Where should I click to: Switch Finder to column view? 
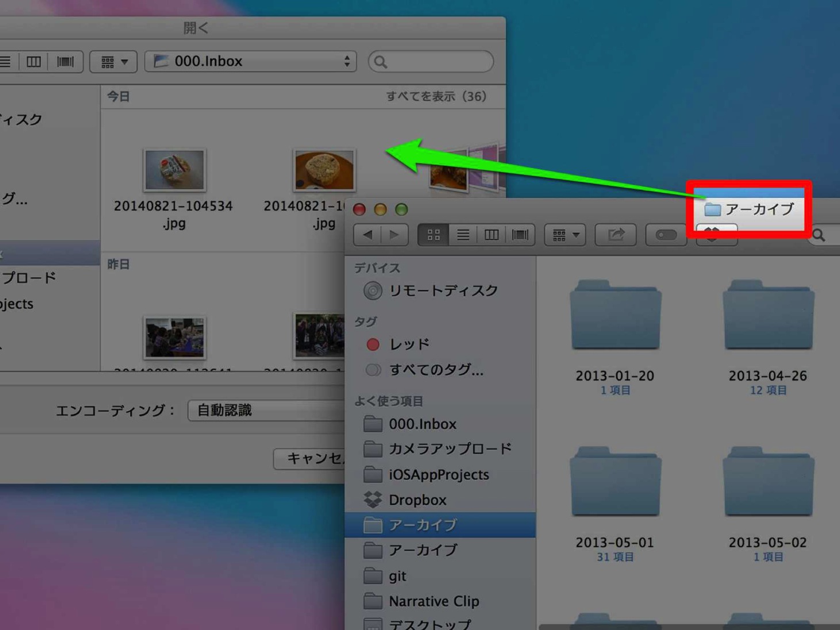(491, 235)
